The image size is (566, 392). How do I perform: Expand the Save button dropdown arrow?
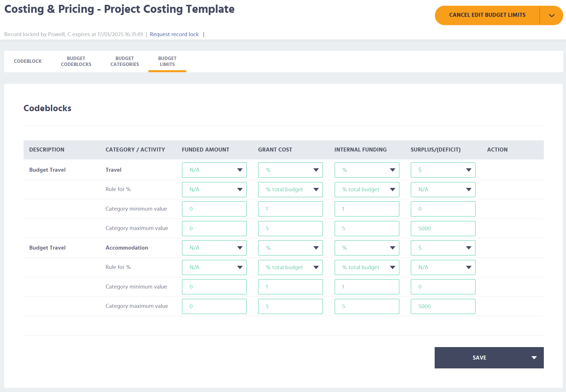click(534, 358)
